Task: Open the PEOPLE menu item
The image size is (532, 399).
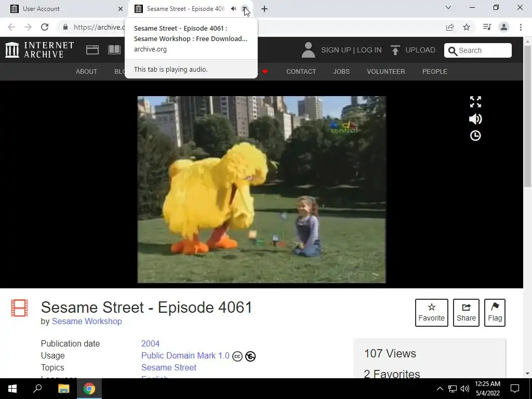Action: (435, 72)
